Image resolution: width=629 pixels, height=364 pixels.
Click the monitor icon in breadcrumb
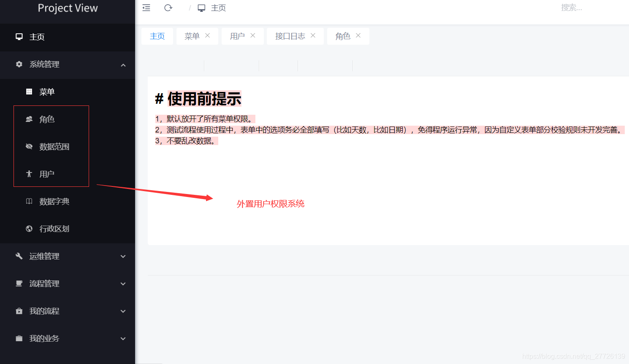click(201, 8)
